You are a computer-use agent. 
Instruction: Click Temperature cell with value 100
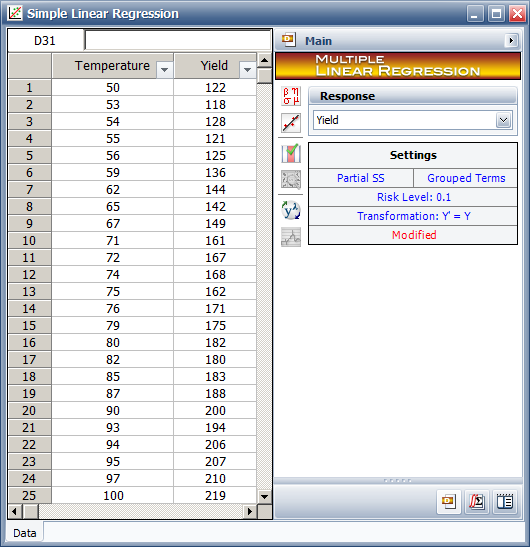click(113, 496)
